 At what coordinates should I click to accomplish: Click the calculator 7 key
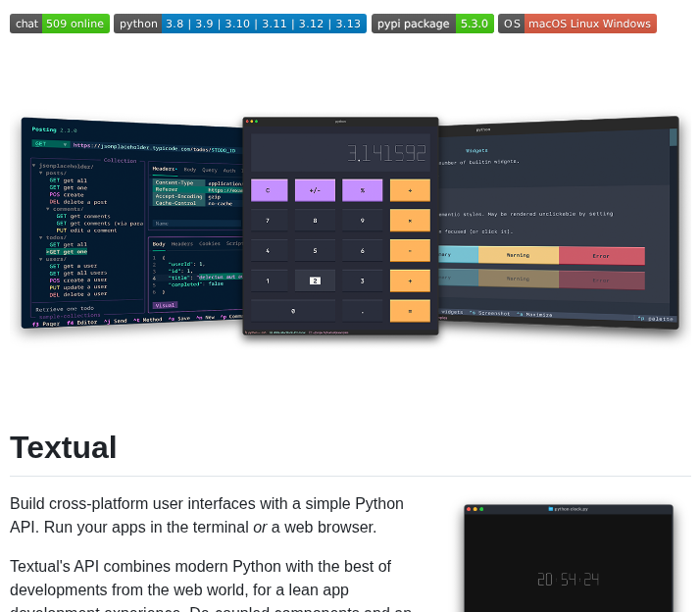pos(270,221)
